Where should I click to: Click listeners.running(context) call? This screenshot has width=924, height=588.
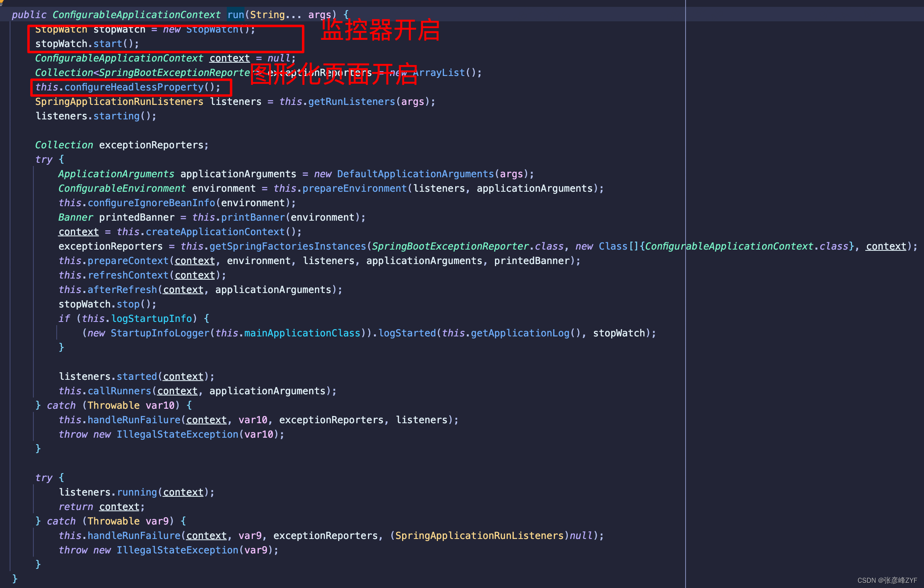pos(137,492)
